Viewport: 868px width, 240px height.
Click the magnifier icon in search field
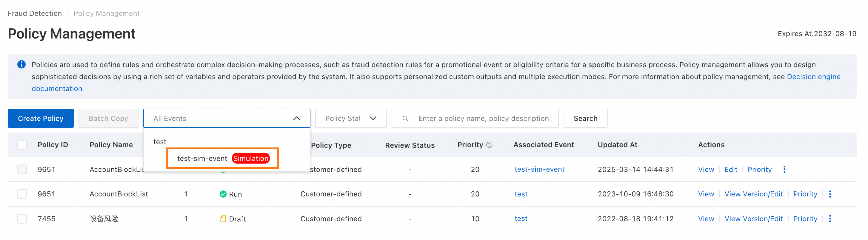(x=405, y=119)
